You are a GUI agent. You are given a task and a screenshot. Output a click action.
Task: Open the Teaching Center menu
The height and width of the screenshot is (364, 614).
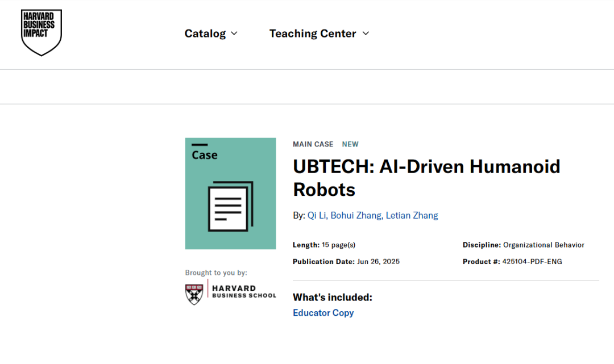313,34
